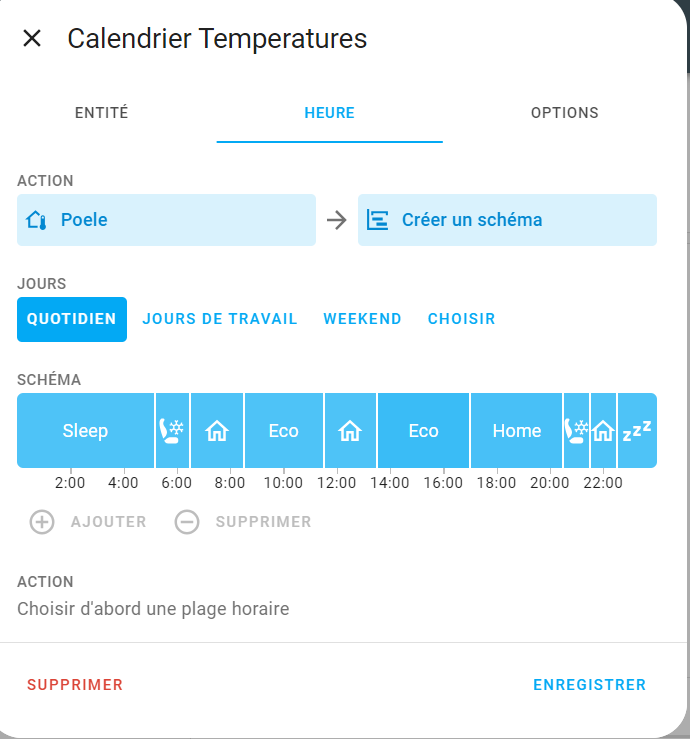Select the first heating slot near 6:00
Viewport: 690px width, 739px height.
[x=172, y=431]
